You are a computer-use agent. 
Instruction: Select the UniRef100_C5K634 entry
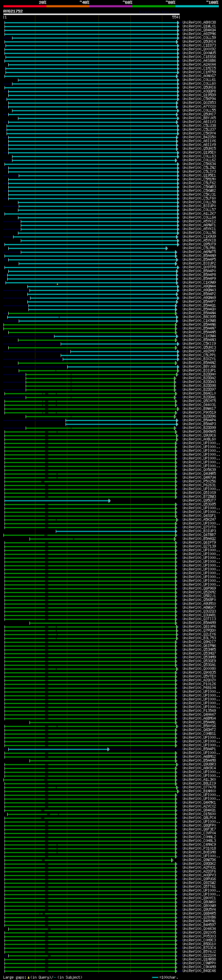(199, 164)
